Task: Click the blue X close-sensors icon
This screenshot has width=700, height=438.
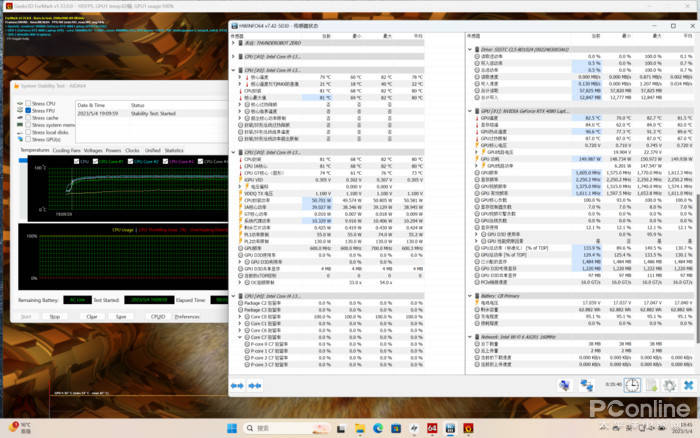Action: (x=687, y=385)
